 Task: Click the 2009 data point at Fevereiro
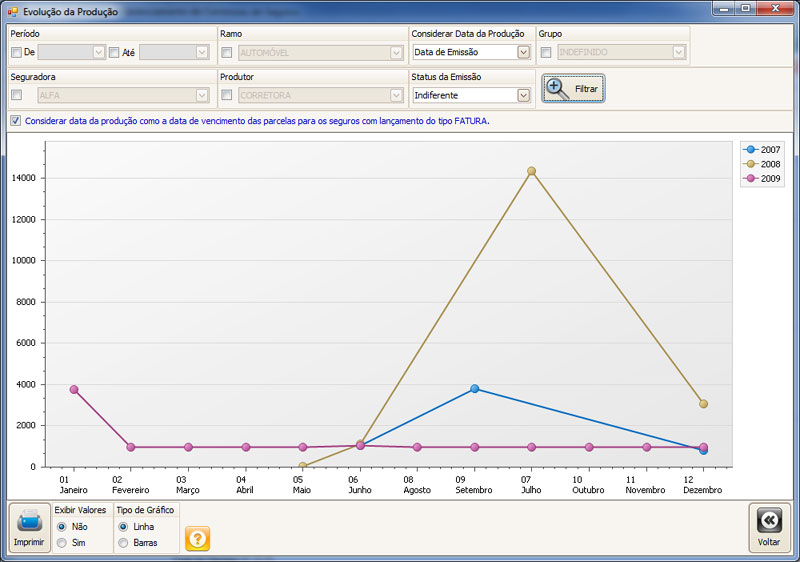(x=131, y=447)
